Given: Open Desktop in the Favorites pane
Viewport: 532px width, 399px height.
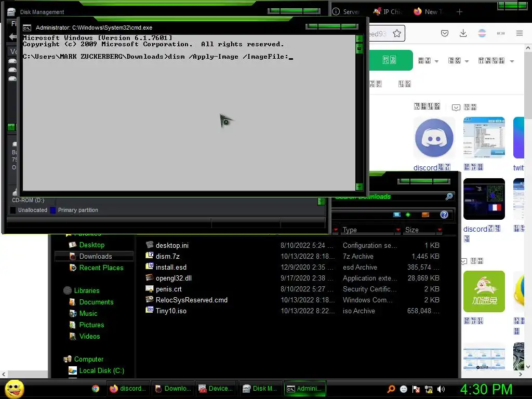Looking at the screenshot, I should click(91, 245).
